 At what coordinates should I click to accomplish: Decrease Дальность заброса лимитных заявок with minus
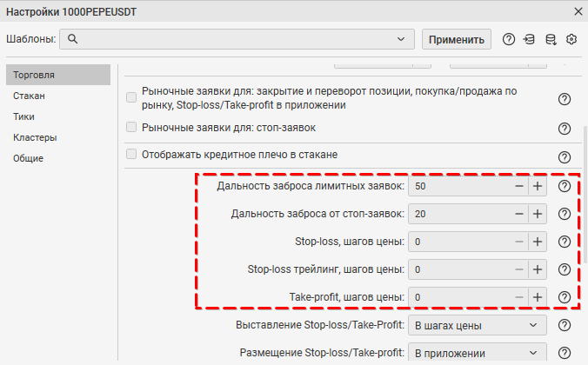pyautogui.click(x=518, y=187)
